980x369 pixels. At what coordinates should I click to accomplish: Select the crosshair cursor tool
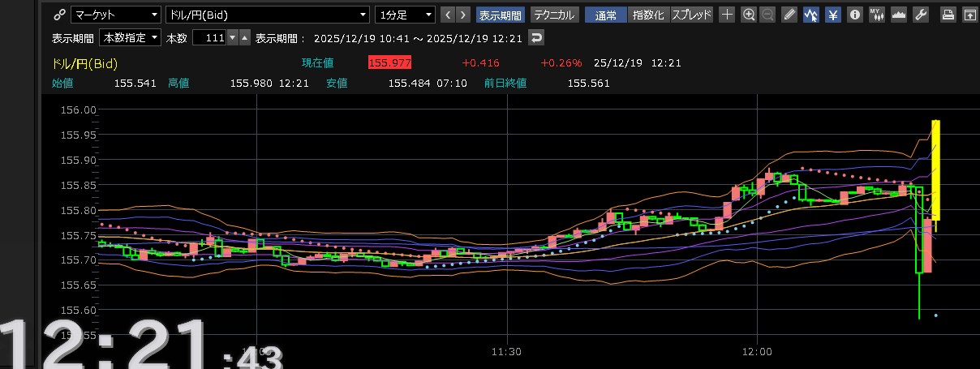[x=727, y=15]
